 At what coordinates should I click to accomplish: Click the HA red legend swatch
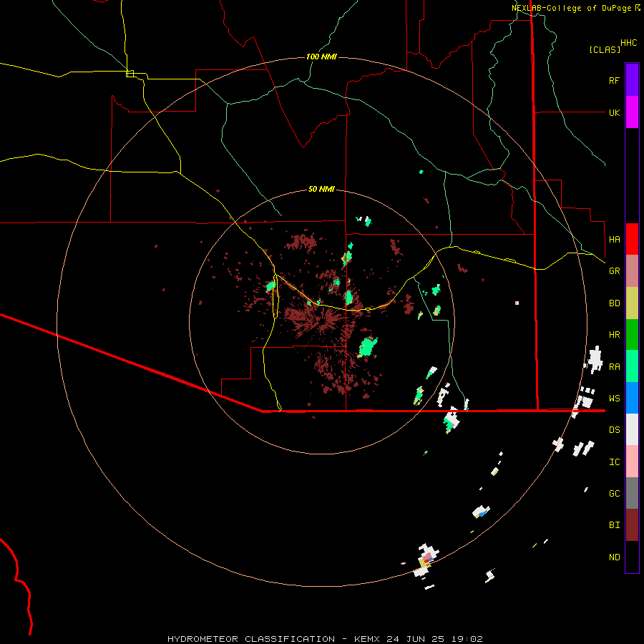[x=632, y=239]
